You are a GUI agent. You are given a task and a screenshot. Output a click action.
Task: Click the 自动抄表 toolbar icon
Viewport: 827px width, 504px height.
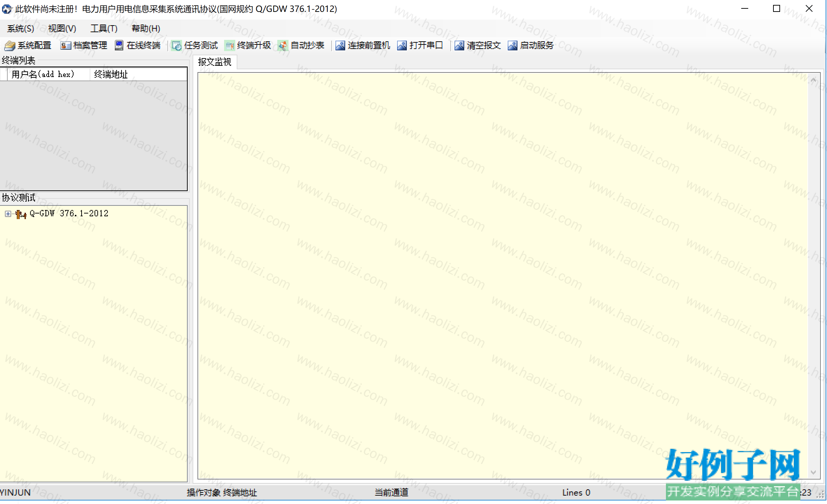click(x=283, y=45)
